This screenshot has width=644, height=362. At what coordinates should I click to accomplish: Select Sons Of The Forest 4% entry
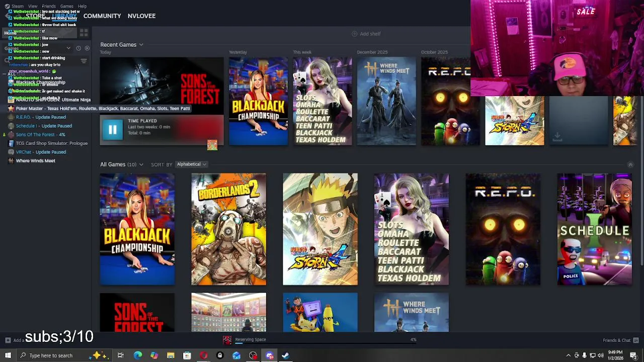point(40,135)
